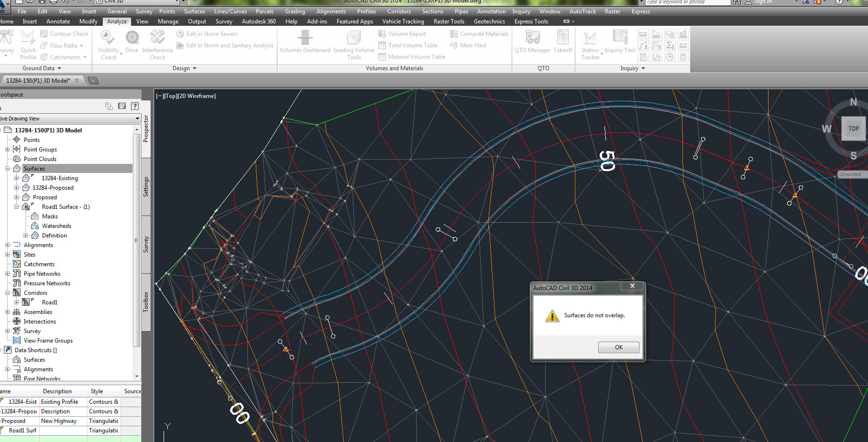The width and height of the screenshot is (868, 442).
Task: Edit in Storm Sewers
Action: pyautogui.click(x=207, y=34)
